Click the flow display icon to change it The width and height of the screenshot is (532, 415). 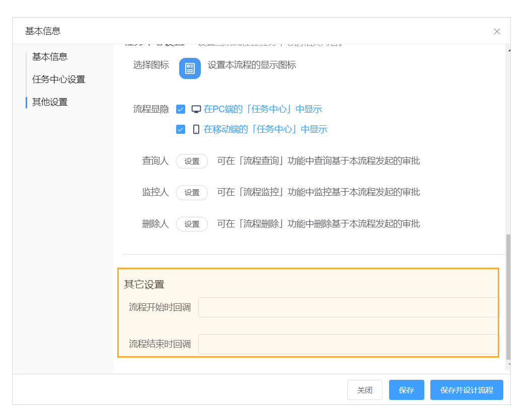tap(190, 68)
